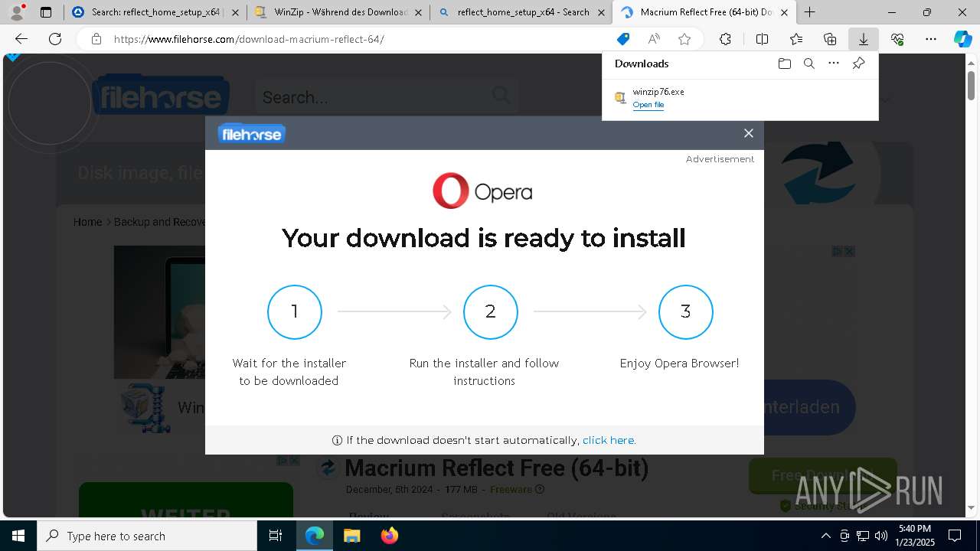Toggle the Downloads toolbar icon
980x551 pixels.
pos(863,39)
